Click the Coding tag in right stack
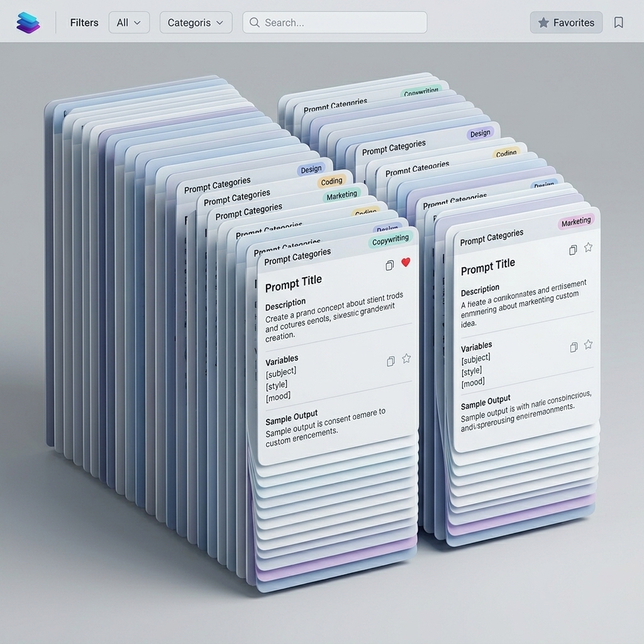 506,153
